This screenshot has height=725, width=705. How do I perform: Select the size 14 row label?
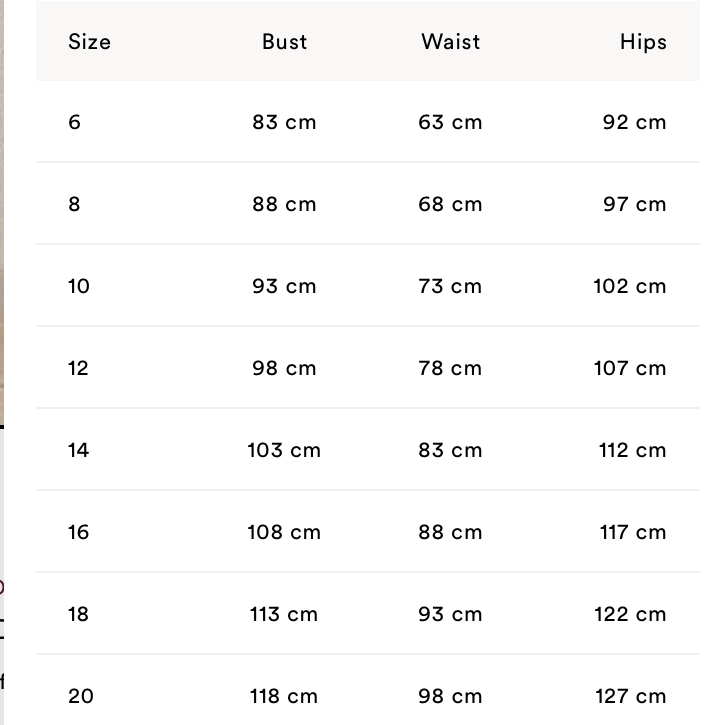click(79, 450)
